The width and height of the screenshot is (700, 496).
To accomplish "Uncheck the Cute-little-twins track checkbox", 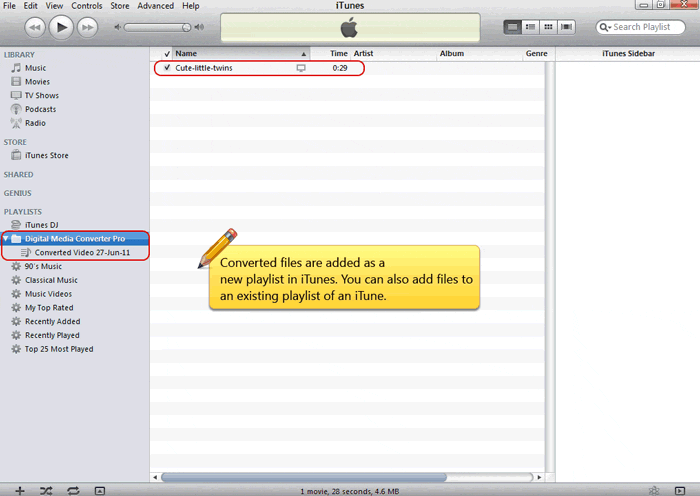I will (x=167, y=68).
